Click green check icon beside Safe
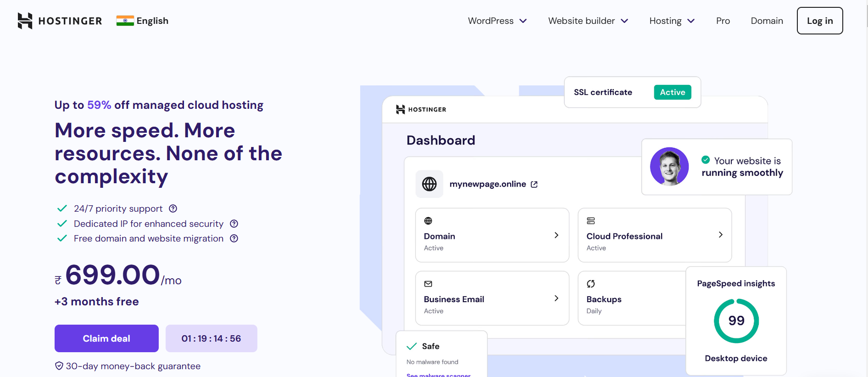Screen dimensions: 868x377 (x=412, y=346)
